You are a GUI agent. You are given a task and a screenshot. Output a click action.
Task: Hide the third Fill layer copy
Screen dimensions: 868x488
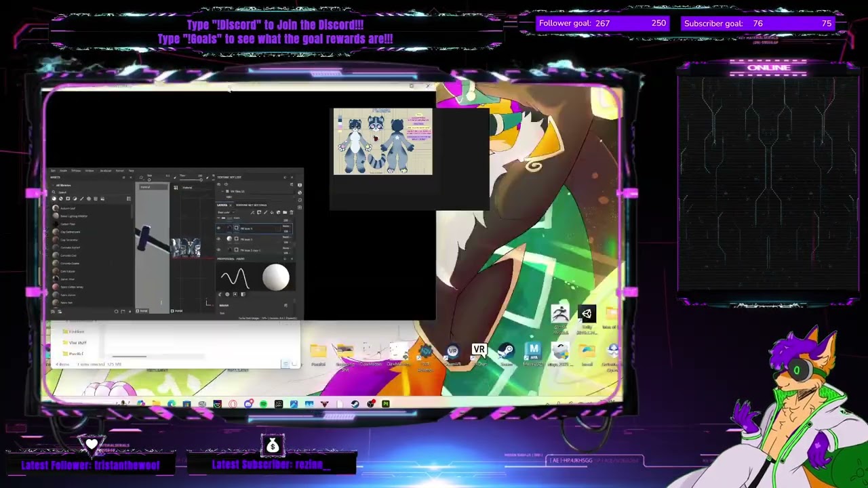(218, 249)
